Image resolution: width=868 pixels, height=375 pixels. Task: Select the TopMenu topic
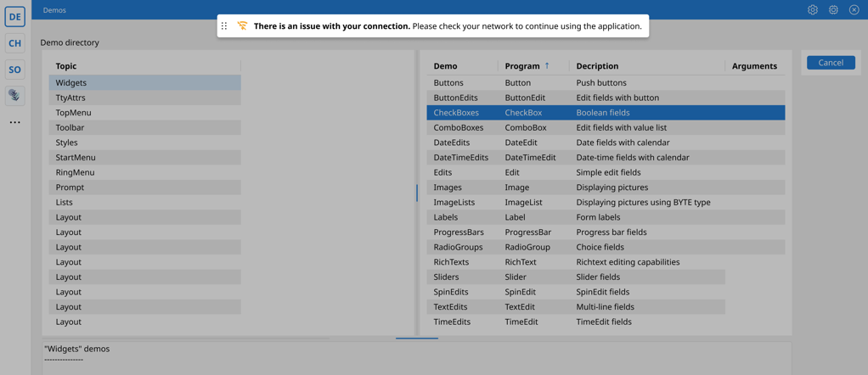click(74, 113)
